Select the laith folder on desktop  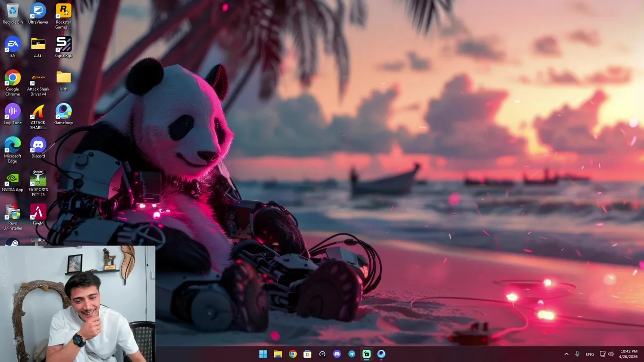[x=63, y=81]
